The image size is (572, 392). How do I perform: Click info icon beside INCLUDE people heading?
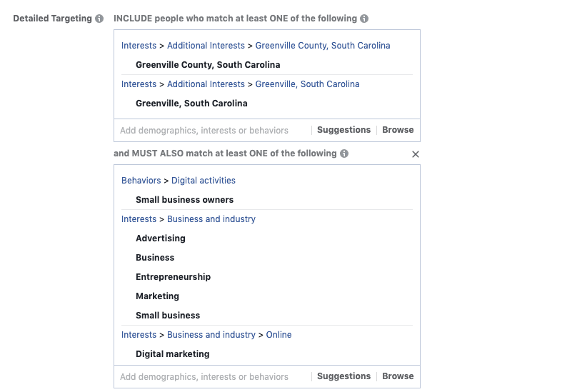coord(364,19)
